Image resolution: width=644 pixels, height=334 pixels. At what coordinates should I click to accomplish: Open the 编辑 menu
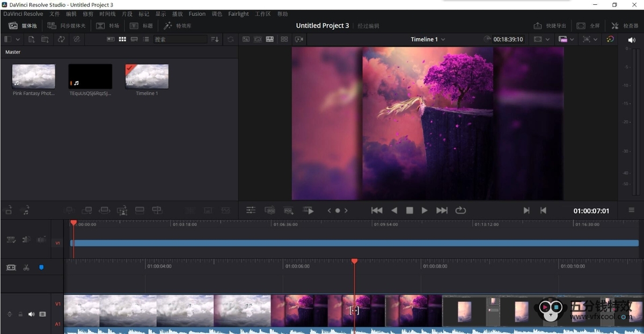[x=71, y=14]
